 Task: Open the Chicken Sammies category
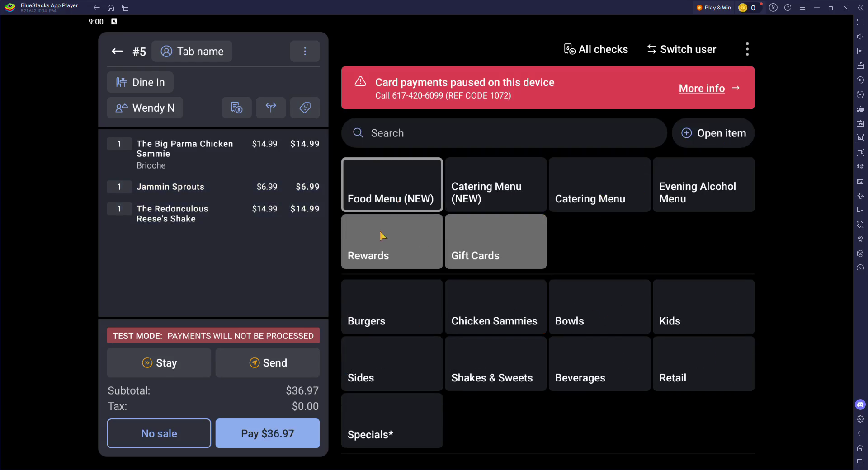click(x=495, y=307)
